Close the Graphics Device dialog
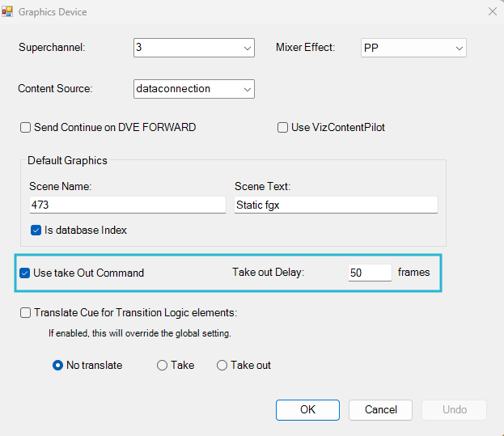The image size is (504, 436). [492, 11]
